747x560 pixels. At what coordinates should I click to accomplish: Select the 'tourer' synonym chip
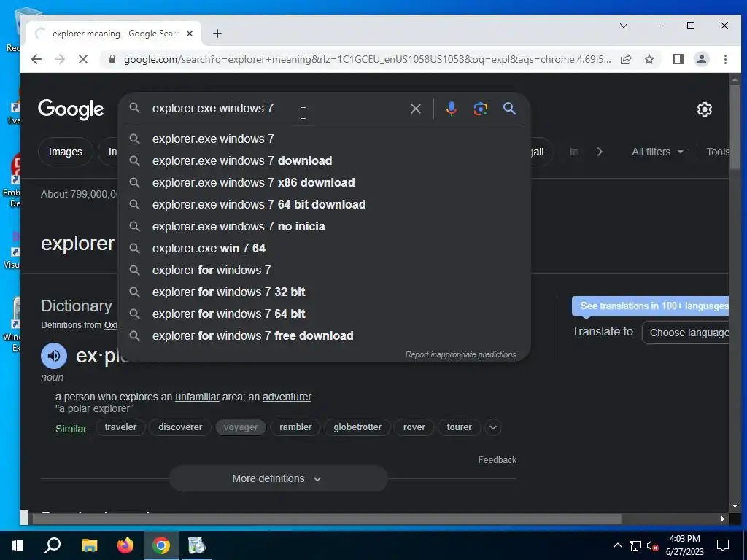pos(460,427)
